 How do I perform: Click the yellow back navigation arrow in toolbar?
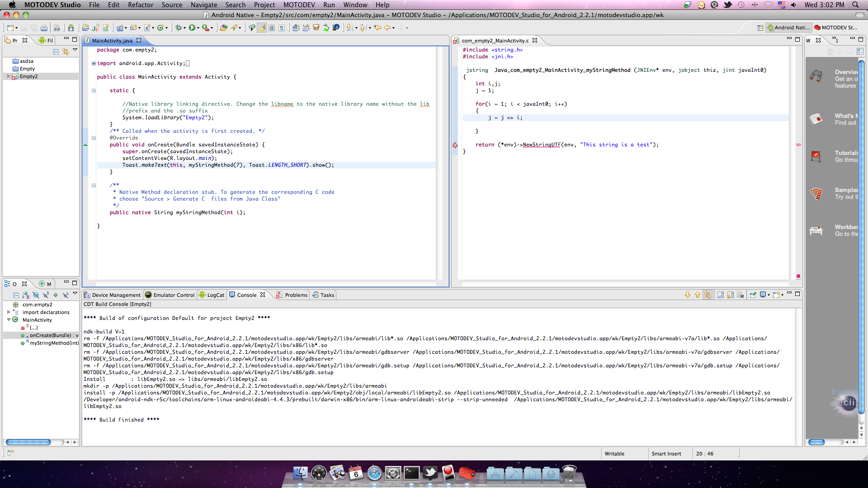pos(387,28)
